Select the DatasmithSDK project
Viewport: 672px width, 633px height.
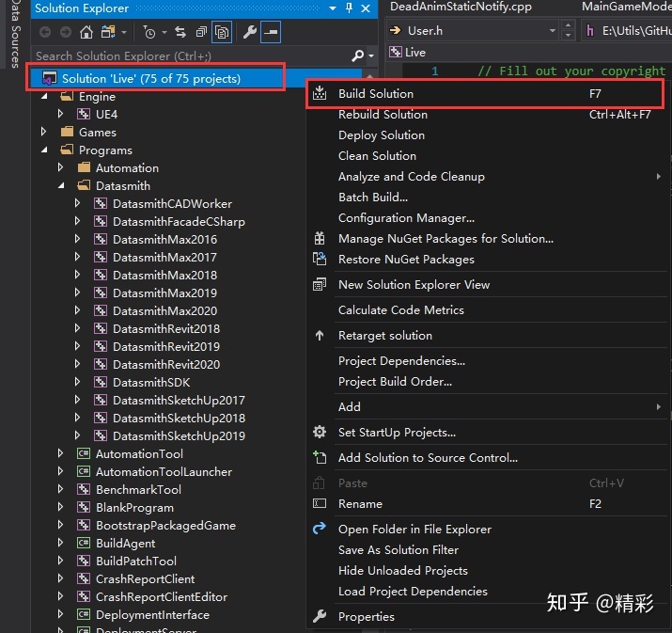click(x=151, y=382)
